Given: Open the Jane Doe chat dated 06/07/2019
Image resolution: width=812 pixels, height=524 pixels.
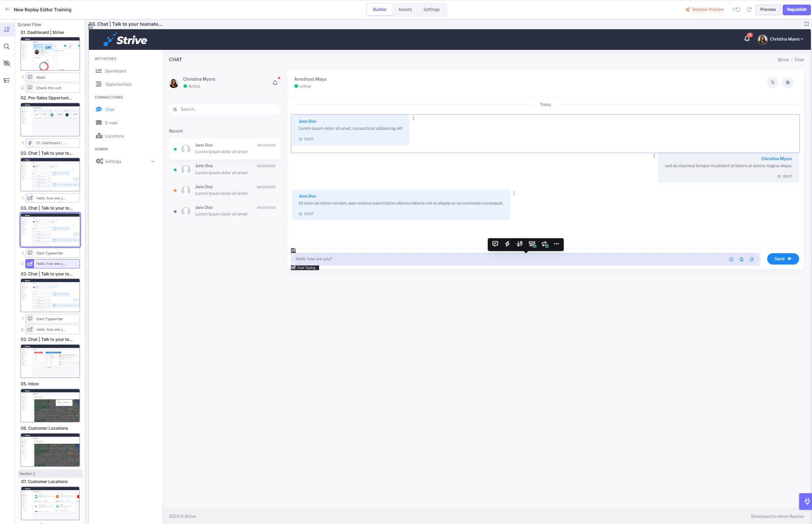Looking at the screenshot, I should 225,211.
